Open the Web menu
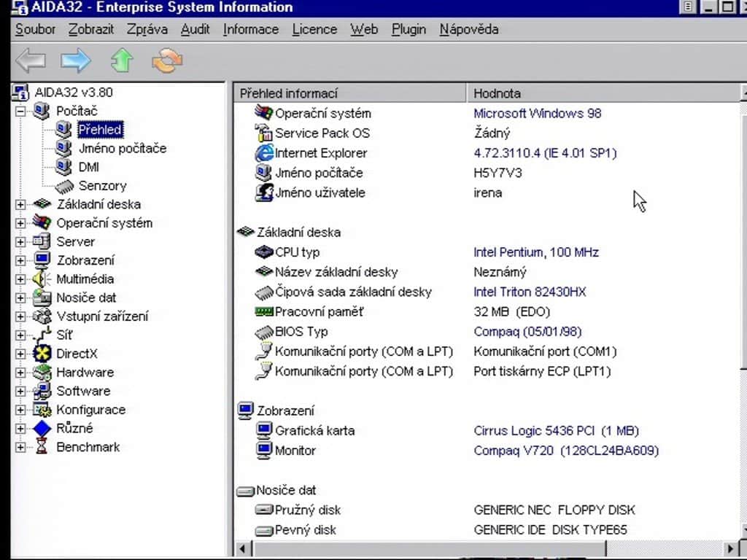 click(364, 29)
